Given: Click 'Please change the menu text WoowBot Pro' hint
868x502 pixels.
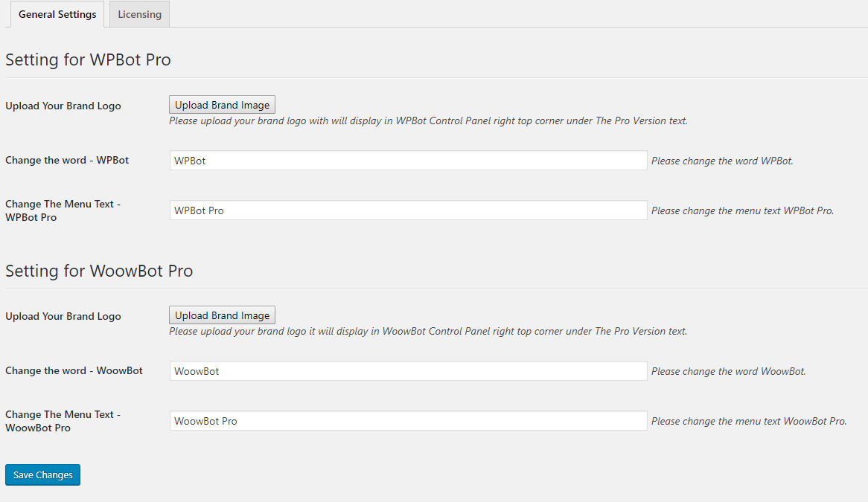Looking at the screenshot, I should click(749, 421).
